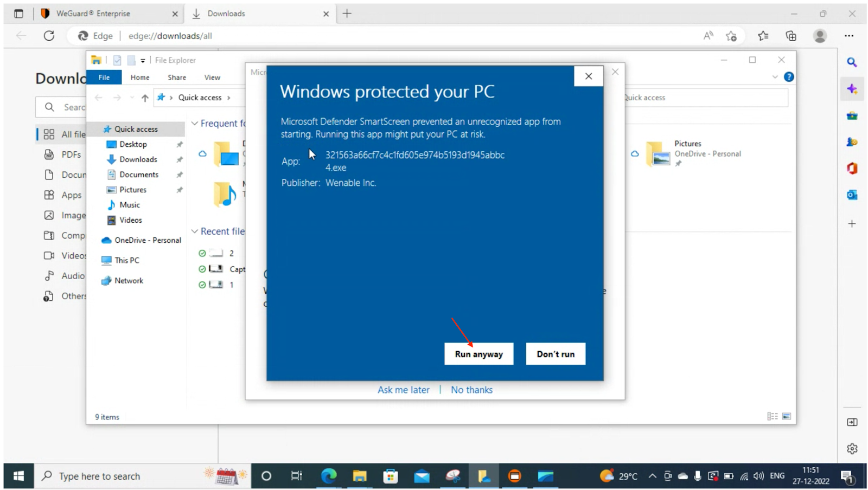Switch to large thumbnails view in File Explorer
The height and width of the screenshot is (490, 868).
pyautogui.click(x=786, y=416)
